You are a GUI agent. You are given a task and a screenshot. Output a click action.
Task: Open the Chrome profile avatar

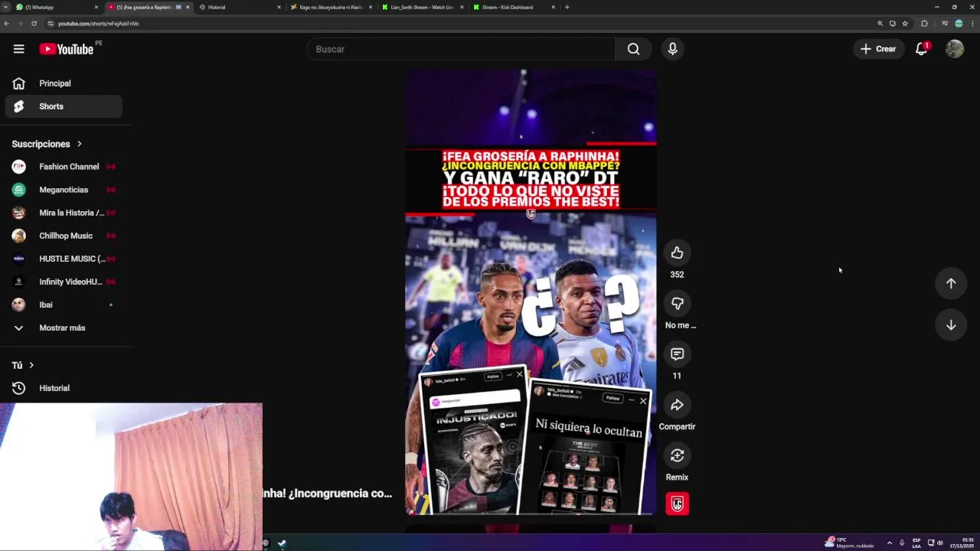959,24
